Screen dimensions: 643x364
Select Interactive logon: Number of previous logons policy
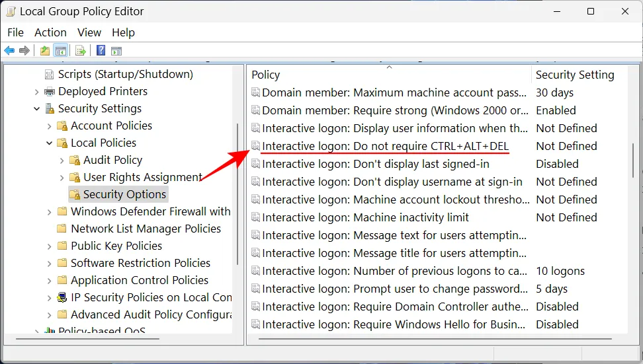(394, 271)
